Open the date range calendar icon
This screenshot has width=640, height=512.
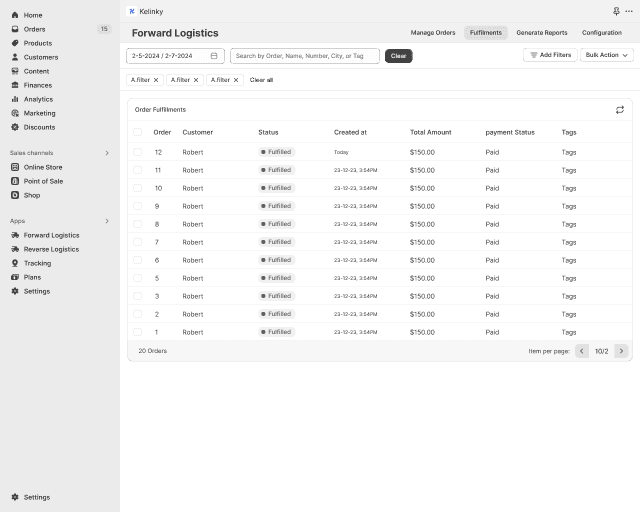tap(214, 56)
